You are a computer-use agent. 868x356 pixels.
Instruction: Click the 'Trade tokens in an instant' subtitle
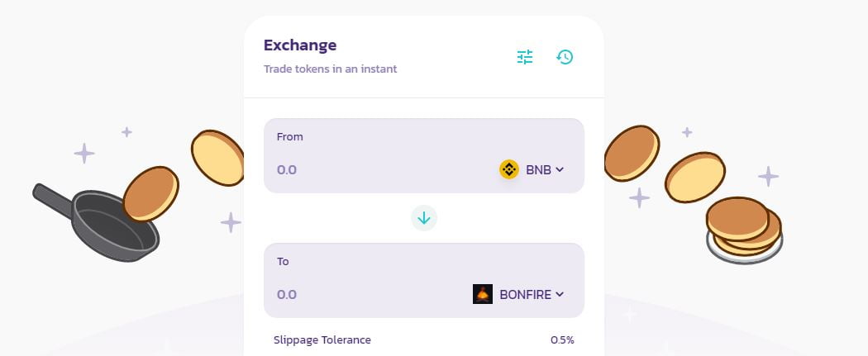330,69
